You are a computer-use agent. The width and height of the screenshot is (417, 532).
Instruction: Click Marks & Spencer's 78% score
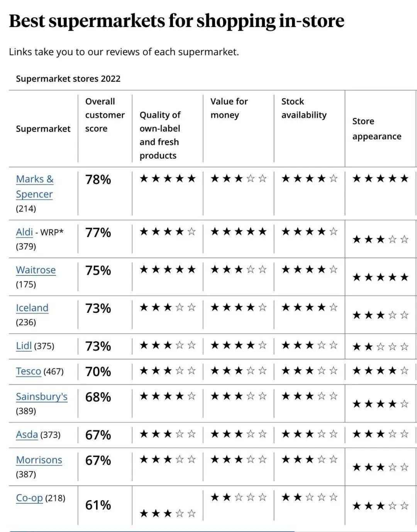tap(98, 180)
